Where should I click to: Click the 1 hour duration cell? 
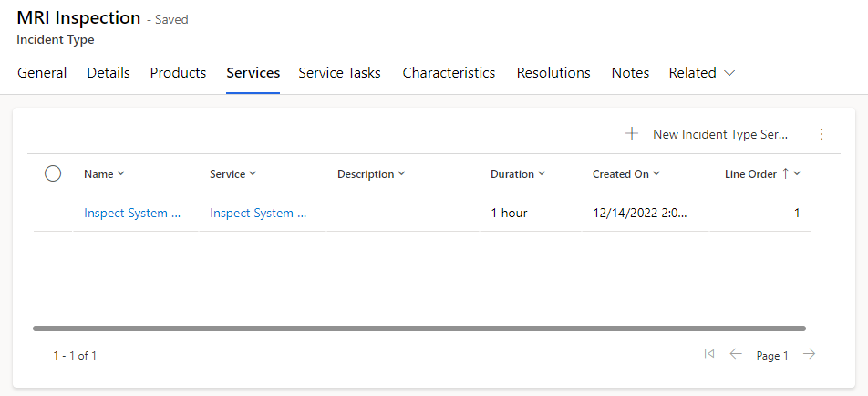(x=509, y=213)
